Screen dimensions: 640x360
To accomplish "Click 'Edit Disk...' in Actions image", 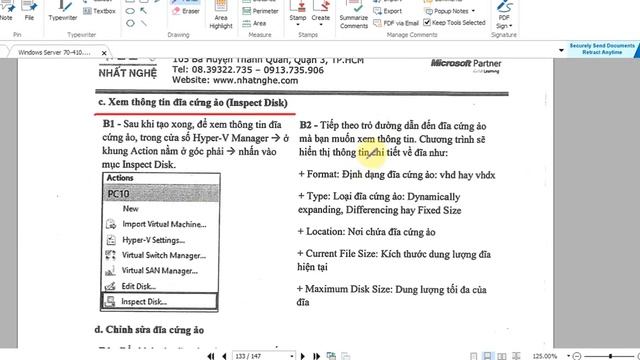I will pyautogui.click(x=138, y=287).
